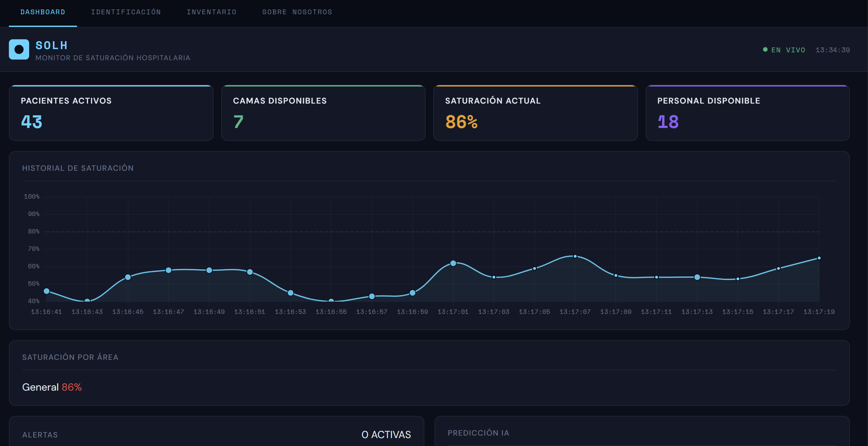The height and width of the screenshot is (446, 868).
Task: Open the Inventario tab
Action: point(212,12)
